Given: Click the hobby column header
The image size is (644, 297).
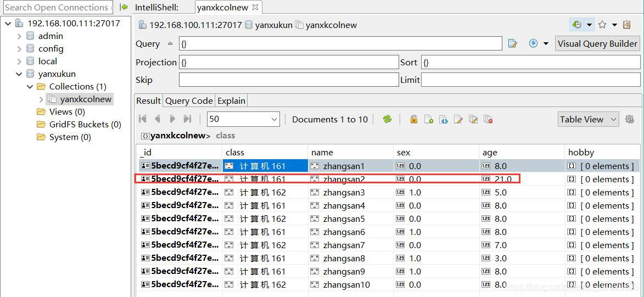Looking at the screenshot, I should click(602, 153).
